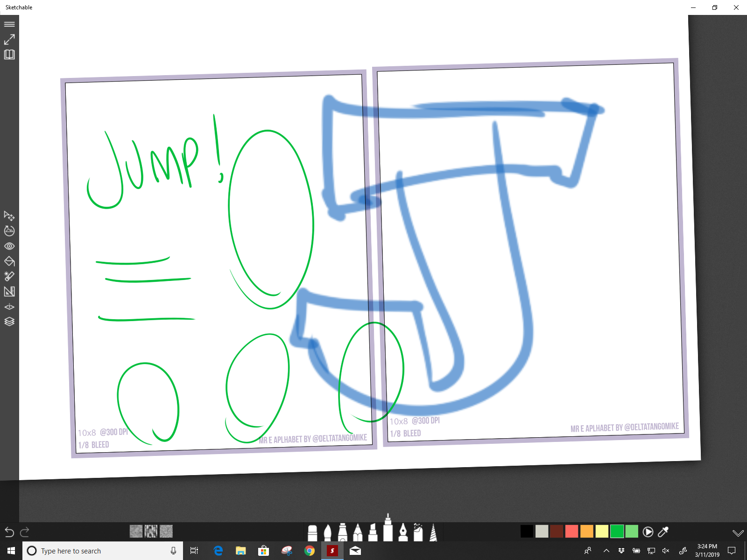Pick the striped blending cone tool
This screenshot has height=560, width=747.
pos(433,532)
